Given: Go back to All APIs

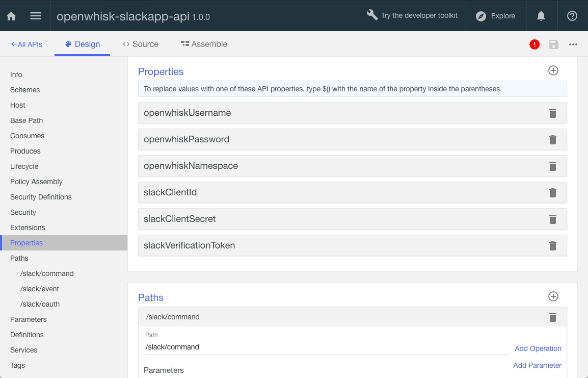Looking at the screenshot, I should click(x=27, y=44).
